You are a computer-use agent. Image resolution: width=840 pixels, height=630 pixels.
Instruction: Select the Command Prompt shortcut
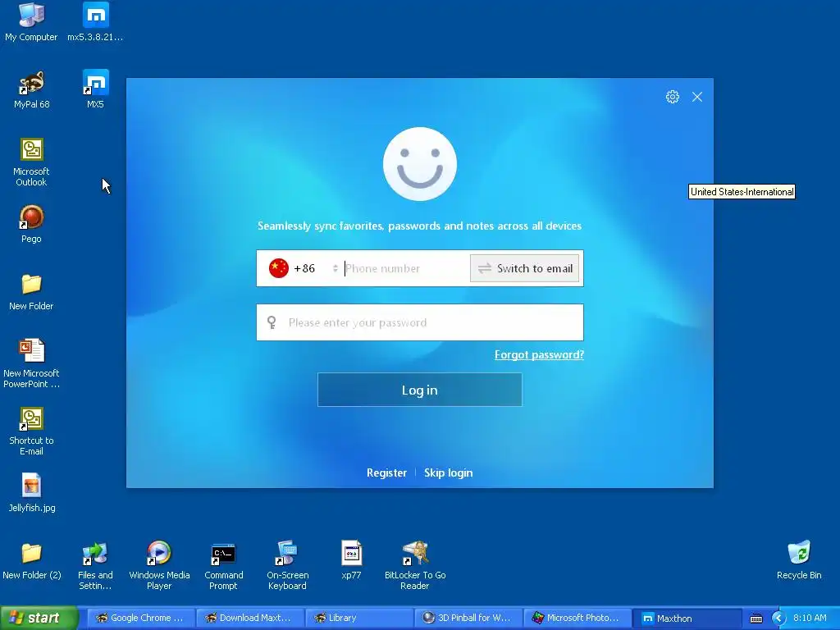coord(223,566)
